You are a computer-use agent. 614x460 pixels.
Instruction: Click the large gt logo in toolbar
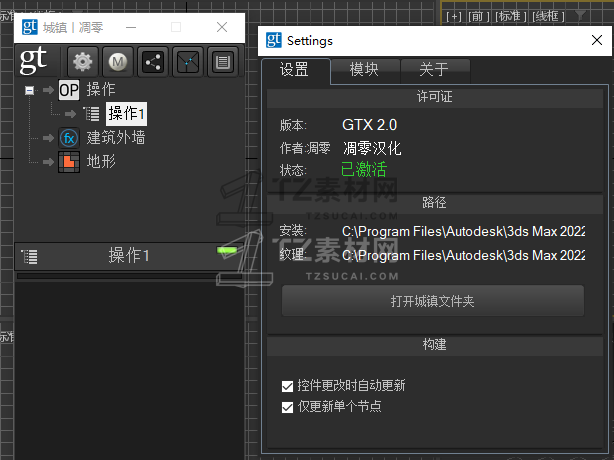click(34, 60)
